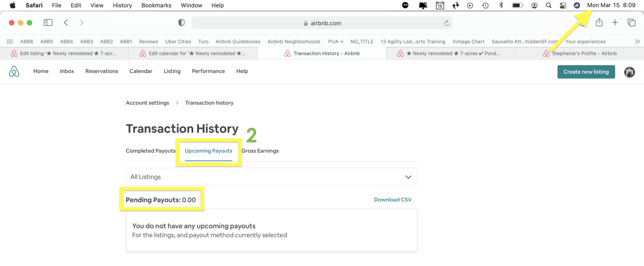
Task: Click the play circle menu bar icon
Action: (470, 5)
